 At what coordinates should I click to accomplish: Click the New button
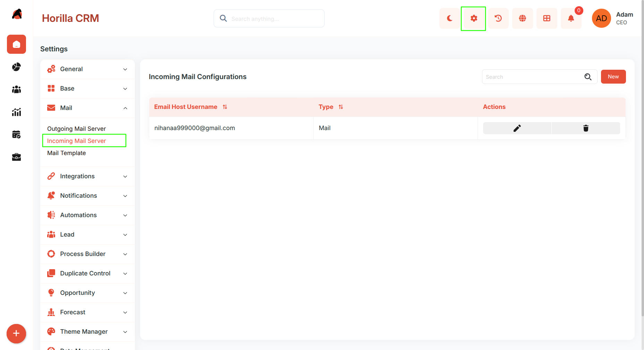coord(613,77)
